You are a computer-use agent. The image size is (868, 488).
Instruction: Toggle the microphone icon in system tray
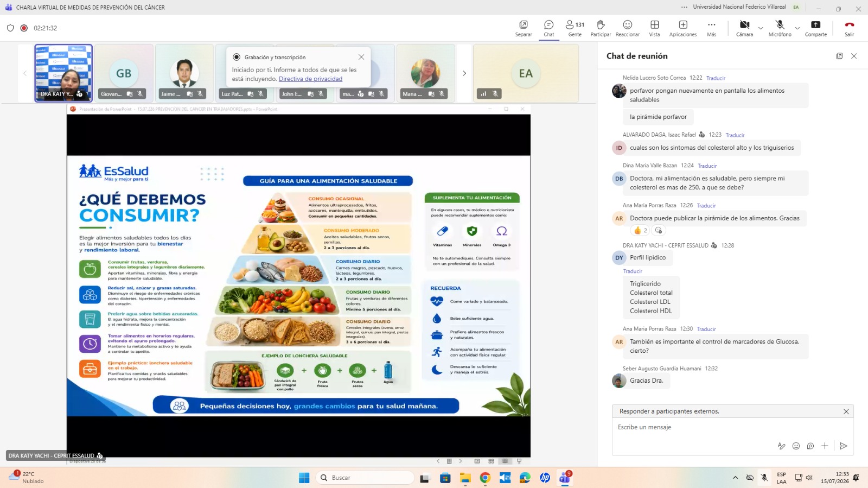coord(764,478)
